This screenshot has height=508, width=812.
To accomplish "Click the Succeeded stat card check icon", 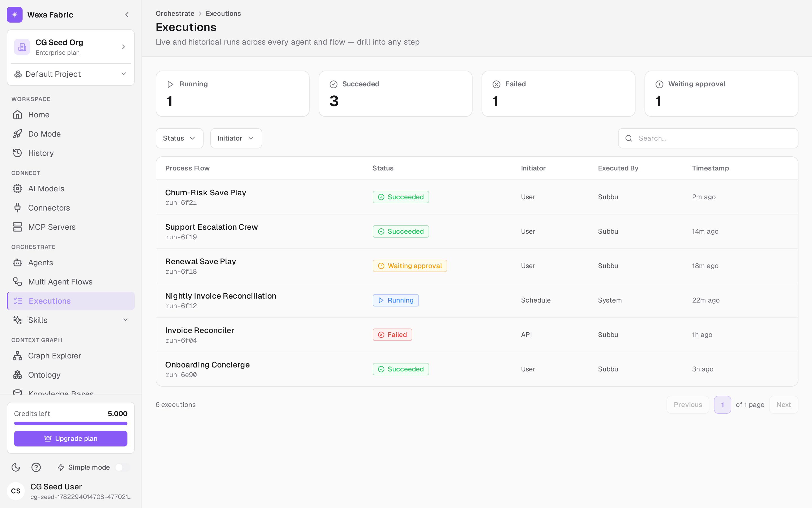I will 333,84.
